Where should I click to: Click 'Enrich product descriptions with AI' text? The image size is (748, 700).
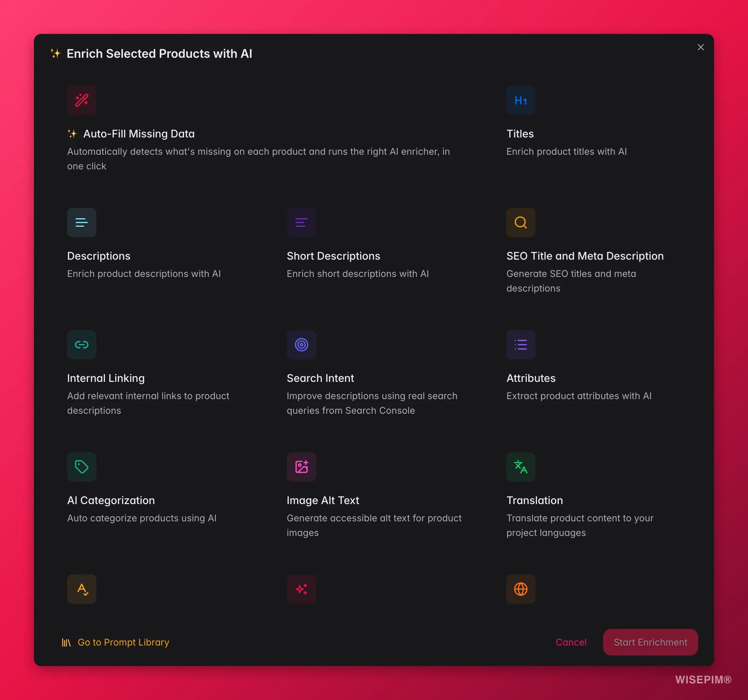click(x=144, y=274)
